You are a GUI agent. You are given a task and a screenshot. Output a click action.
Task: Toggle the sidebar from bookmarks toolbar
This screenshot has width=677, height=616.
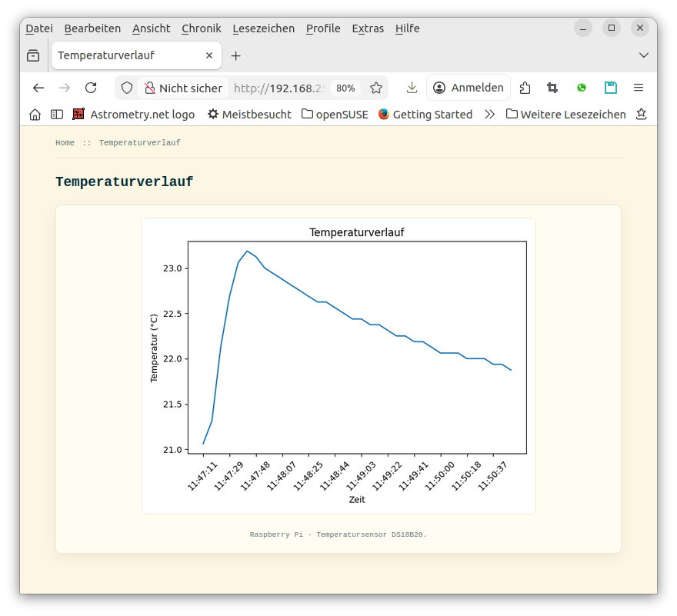click(x=57, y=115)
